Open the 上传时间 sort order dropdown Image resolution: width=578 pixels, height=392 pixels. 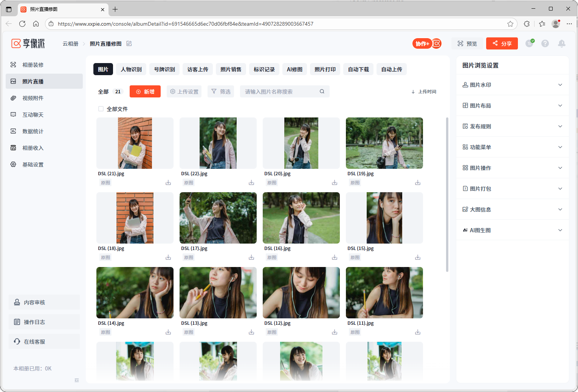tap(424, 92)
